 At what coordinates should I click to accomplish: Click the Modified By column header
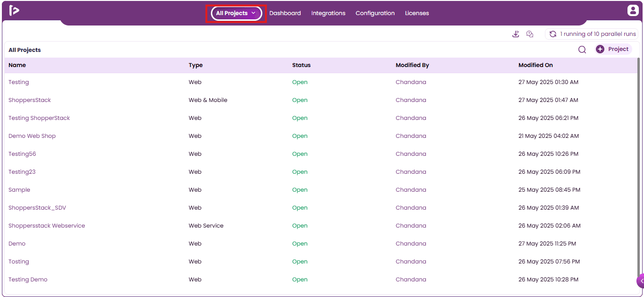[x=412, y=65]
